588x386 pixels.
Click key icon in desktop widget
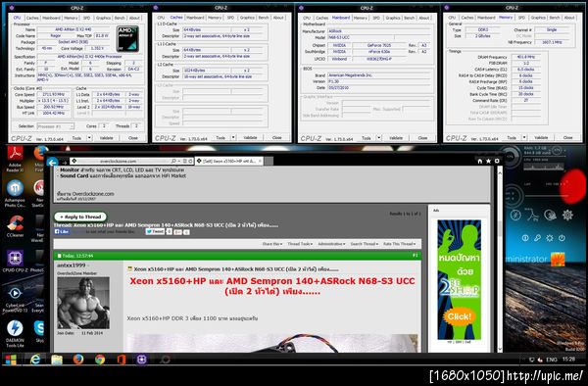pyautogui.click(x=537, y=238)
